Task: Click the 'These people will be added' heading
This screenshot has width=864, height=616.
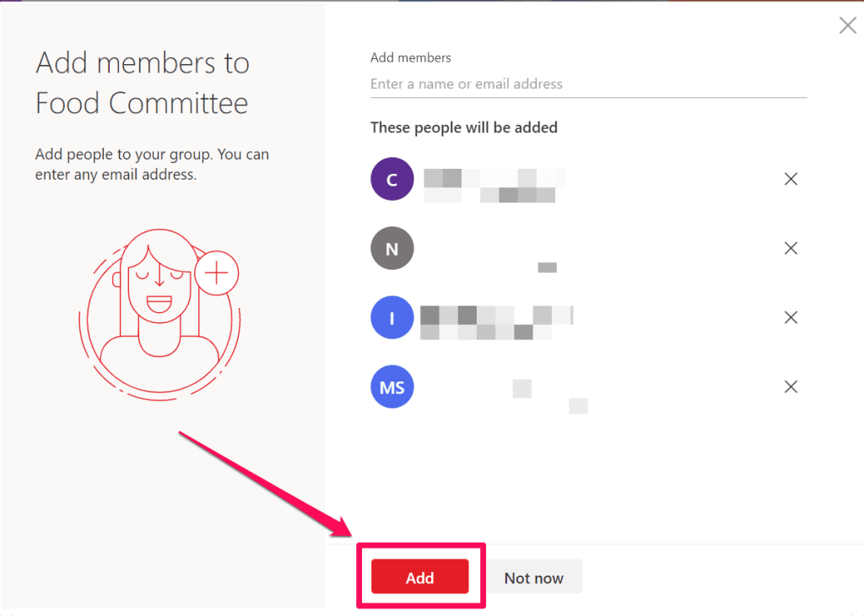Action: 463,128
